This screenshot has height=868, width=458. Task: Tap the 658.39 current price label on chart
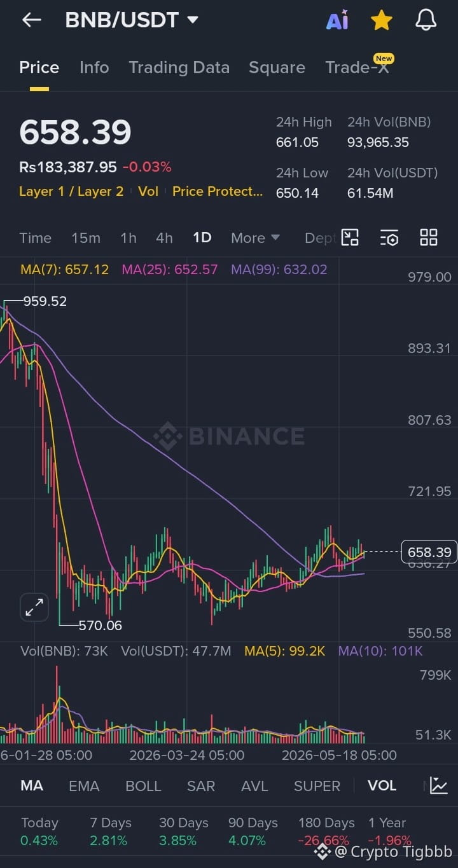click(429, 552)
